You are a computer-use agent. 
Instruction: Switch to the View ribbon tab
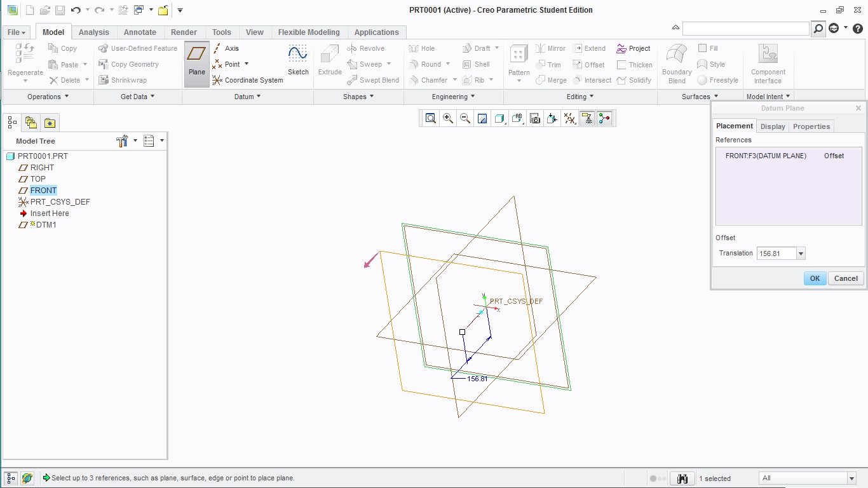pyautogui.click(x=255, y=32)
